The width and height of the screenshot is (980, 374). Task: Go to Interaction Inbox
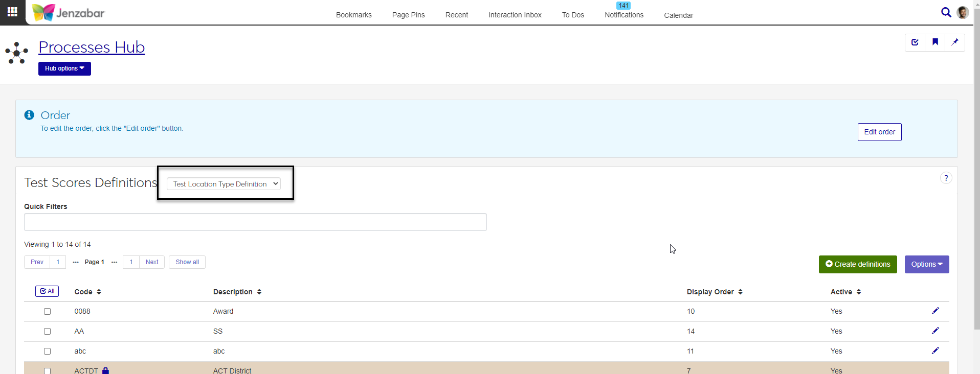pos(515,15)
